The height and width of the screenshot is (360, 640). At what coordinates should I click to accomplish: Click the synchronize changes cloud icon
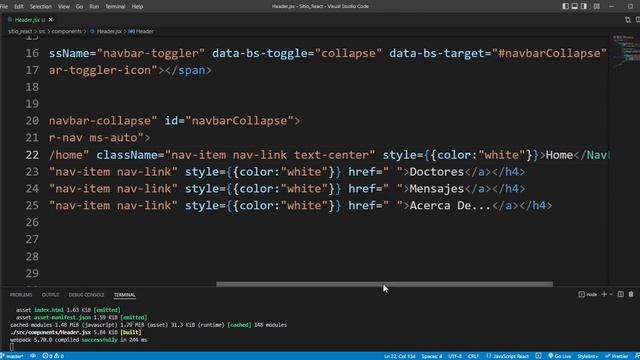(33, 356)
